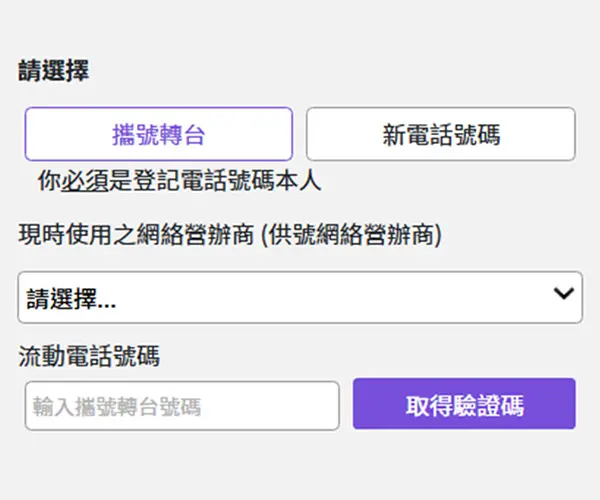Activate the purple-outlined 攜號轉台 button
Image resolution: width=600 pixels, height=500 pixels.
tap(159, 134)
